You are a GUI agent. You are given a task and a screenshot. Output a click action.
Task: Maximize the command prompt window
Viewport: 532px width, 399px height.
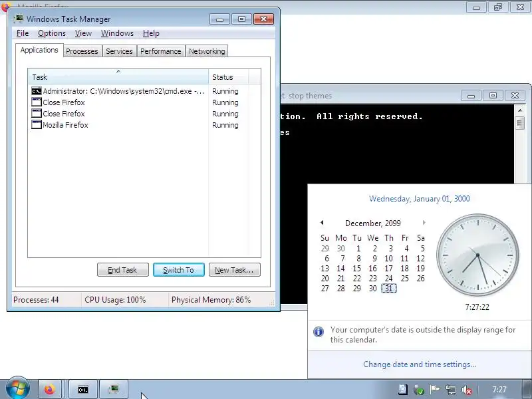tap(493, 96)
